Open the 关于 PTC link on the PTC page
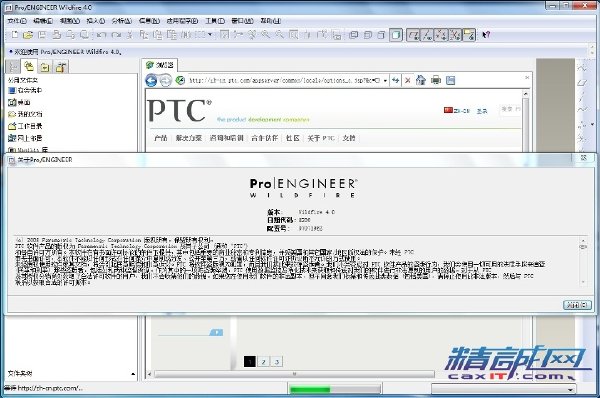This screenshot has height=398, width=600. (321, 138)
